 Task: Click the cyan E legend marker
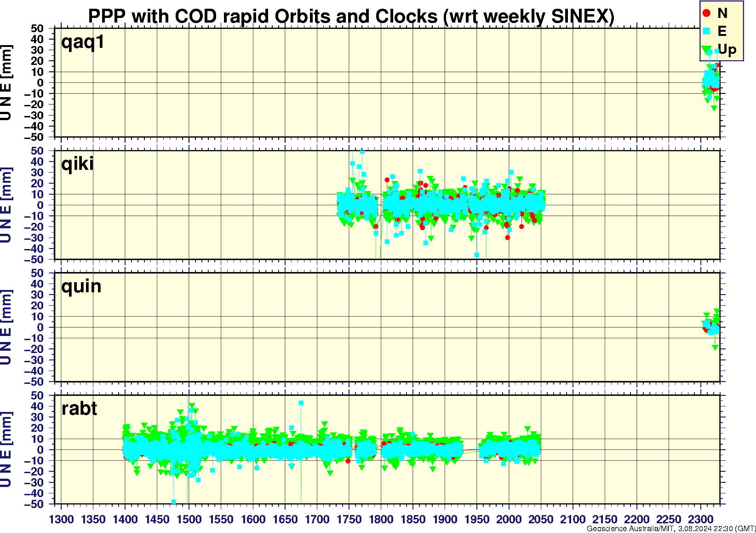[x=706, y=31]
